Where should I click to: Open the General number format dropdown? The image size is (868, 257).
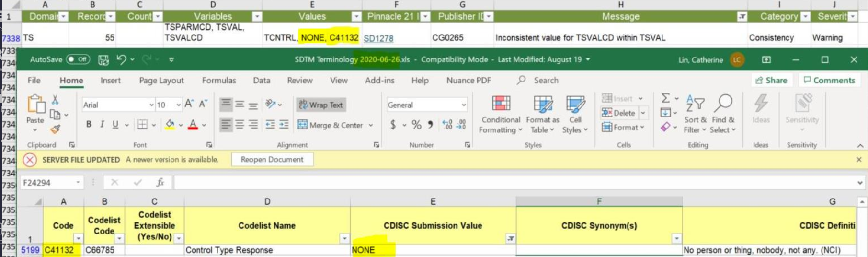(464, 105)
